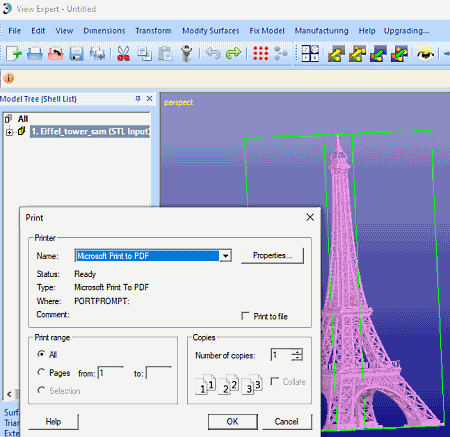Click the Save all toolbar icon

[97, 53]
